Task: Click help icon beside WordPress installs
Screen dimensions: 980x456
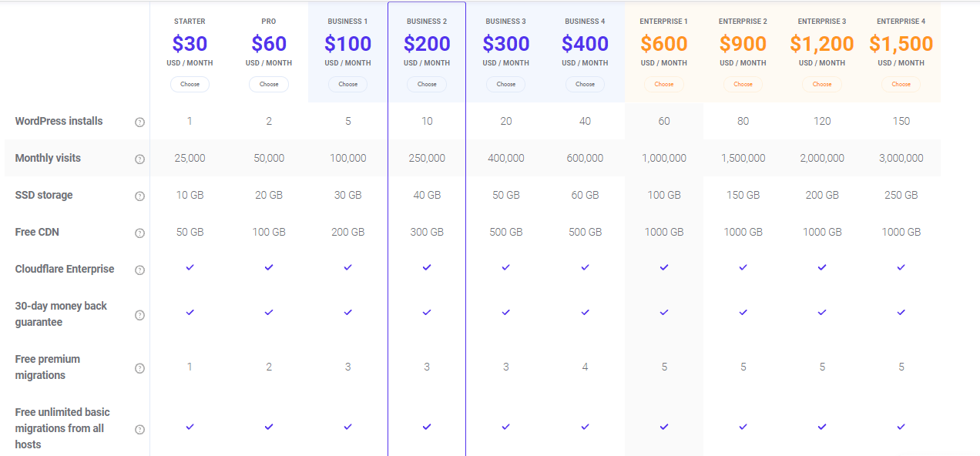Action: pos(139,122)
